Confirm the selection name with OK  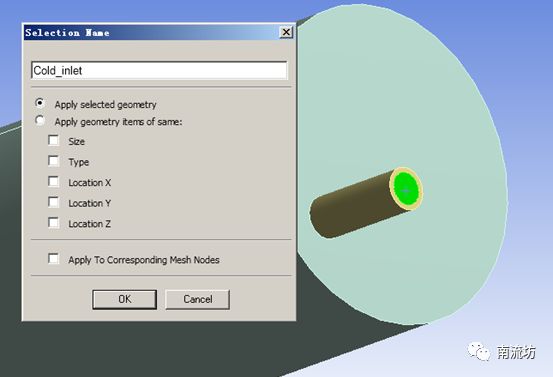pos(124,299)
